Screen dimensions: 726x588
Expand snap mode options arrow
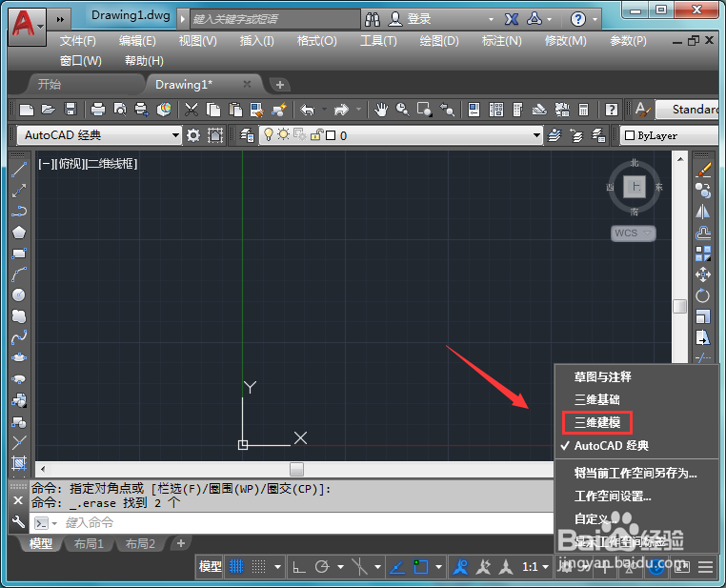[278, 566]
